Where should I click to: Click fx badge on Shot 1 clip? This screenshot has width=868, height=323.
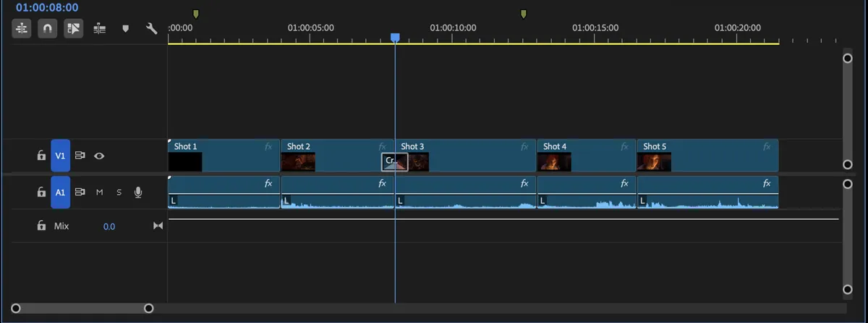click(268, 146)
